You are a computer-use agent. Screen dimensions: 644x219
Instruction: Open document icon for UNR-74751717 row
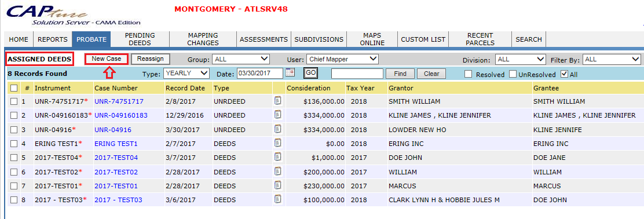pyautogui.click(x=278, y=101)
